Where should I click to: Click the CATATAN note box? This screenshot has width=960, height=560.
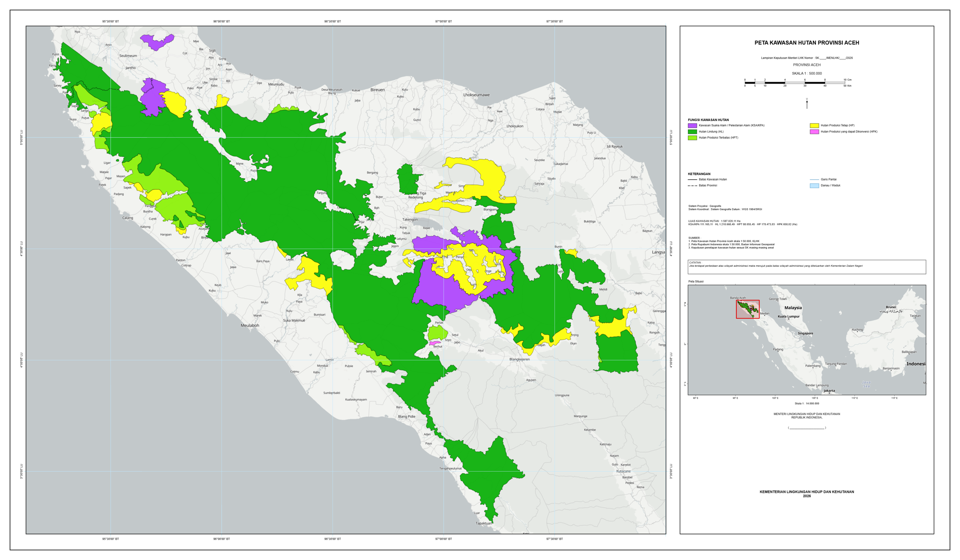click(x=807, y=267)
